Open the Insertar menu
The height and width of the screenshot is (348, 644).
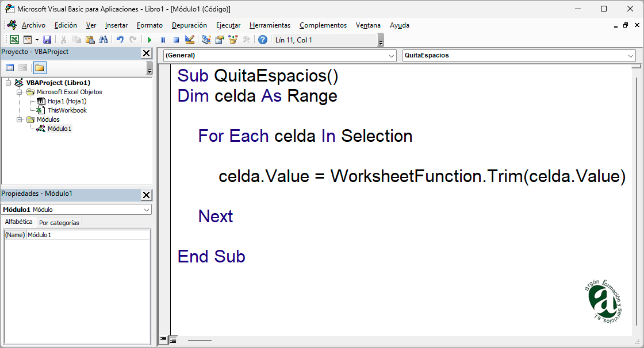(x=116, y=25)
